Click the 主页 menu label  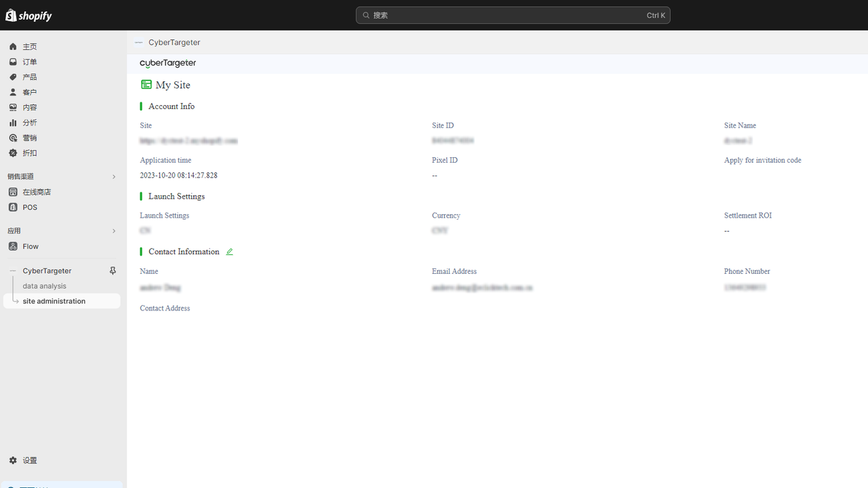[x=30, y=47]
